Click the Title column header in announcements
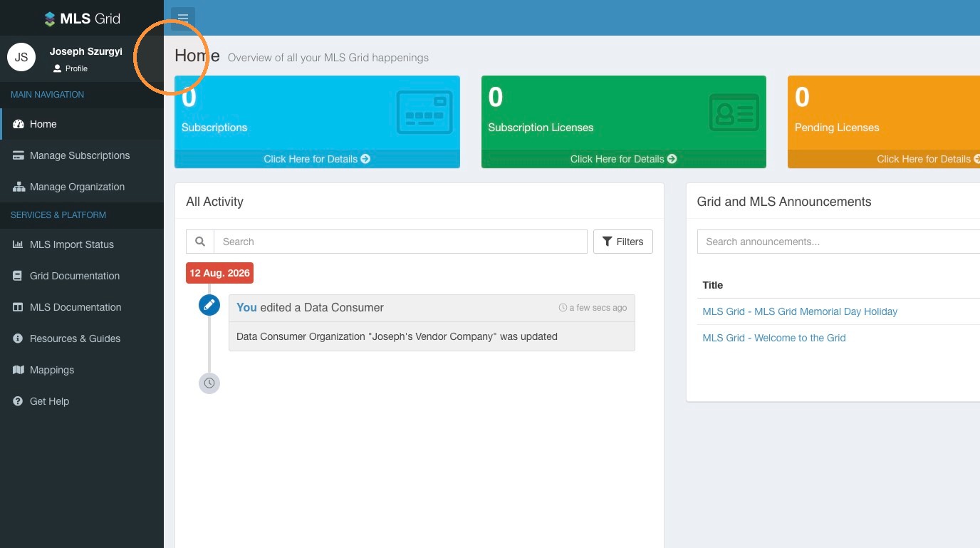The width and height of the screenshot is (980, 548). [x=713, y=285]
